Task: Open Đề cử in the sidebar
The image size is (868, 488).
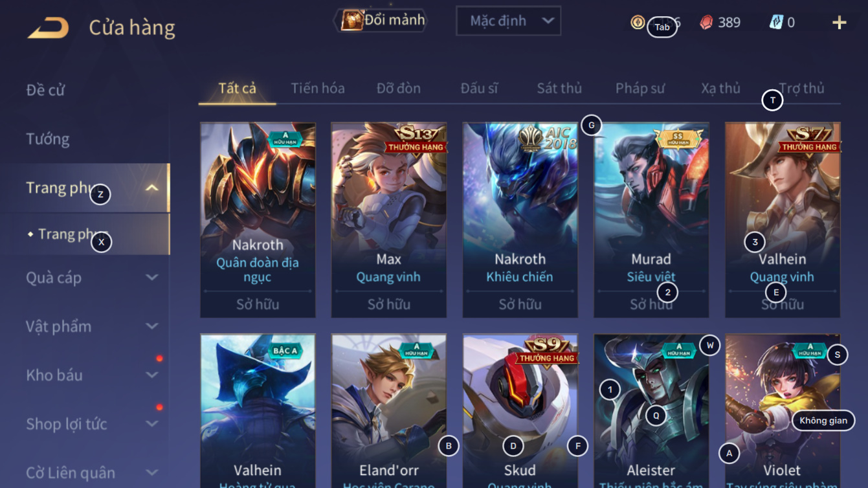Action: 45,90
